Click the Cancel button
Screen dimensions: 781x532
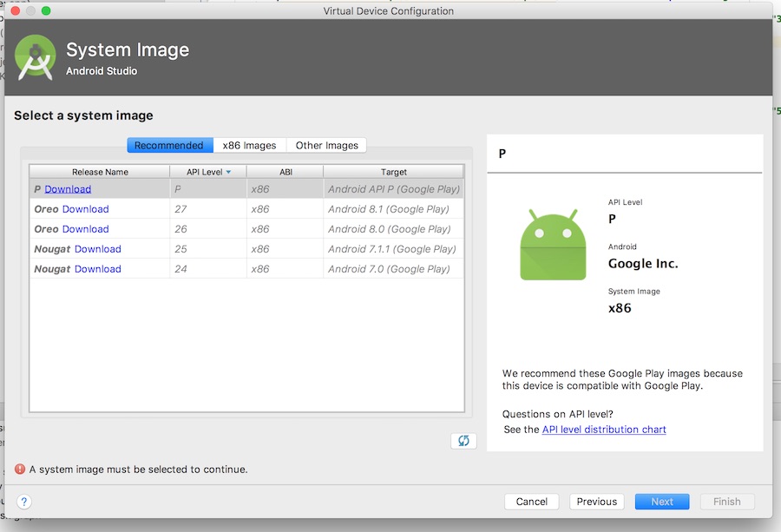(x=531, y=502)
